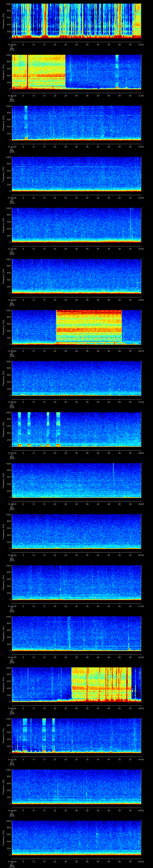Click the 10:44:00 start time label

(12, 810)
